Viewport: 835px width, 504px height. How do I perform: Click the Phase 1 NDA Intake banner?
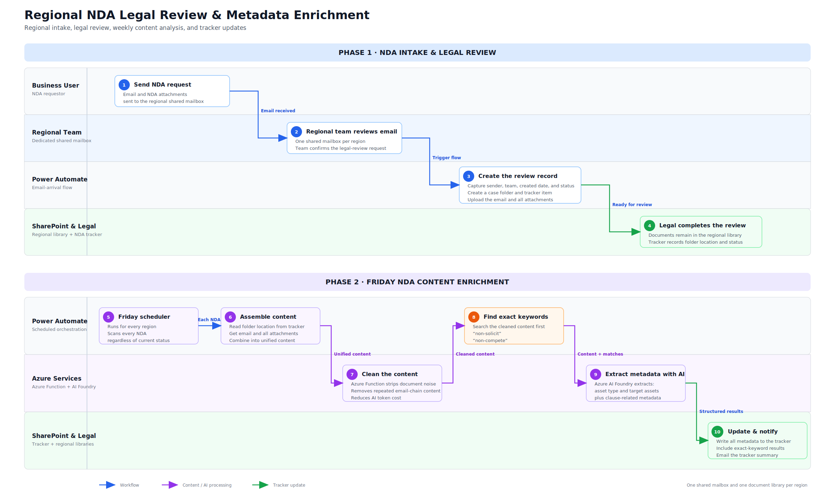417,52
